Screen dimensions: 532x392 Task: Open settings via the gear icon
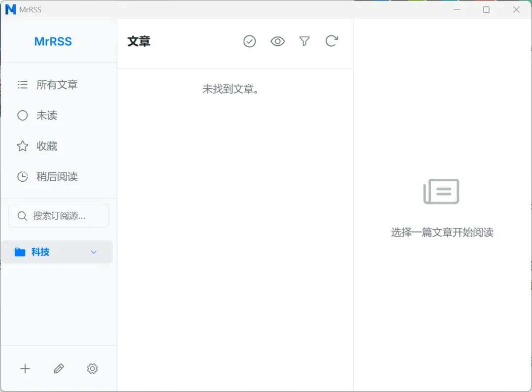[x=92, y=368]
